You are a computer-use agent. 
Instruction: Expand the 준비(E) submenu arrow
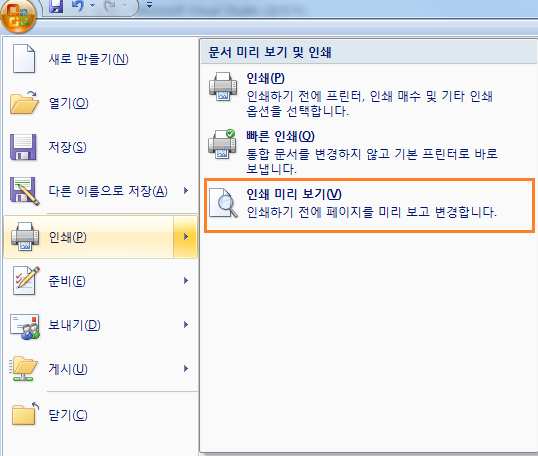coord(186,280)
